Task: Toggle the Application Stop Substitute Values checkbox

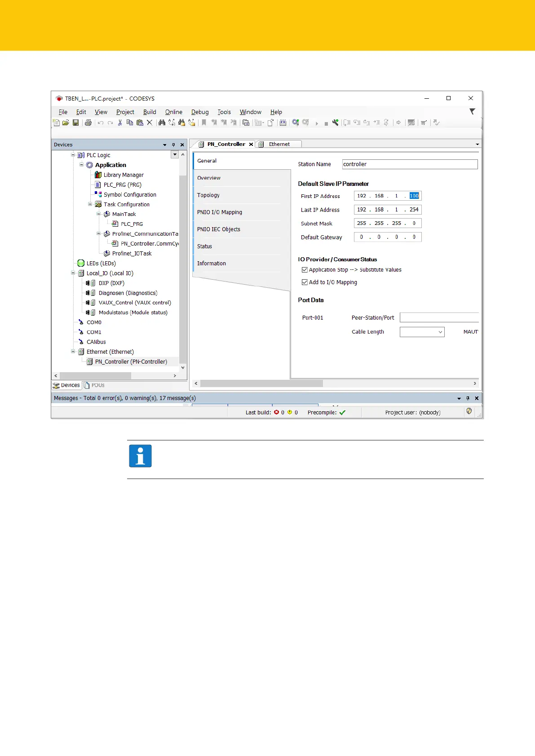Action: (x=305, y=270)
